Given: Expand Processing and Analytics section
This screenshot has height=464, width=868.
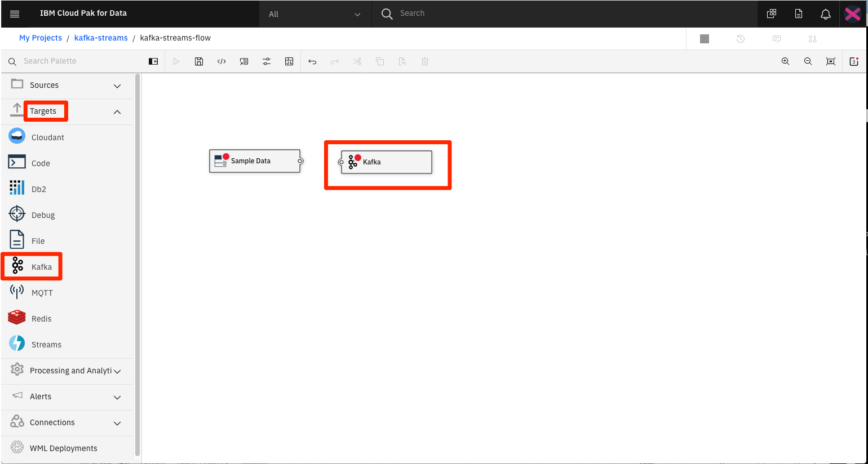Looking at the screenshot, I should pyautogui.click(x=68, y=371).
